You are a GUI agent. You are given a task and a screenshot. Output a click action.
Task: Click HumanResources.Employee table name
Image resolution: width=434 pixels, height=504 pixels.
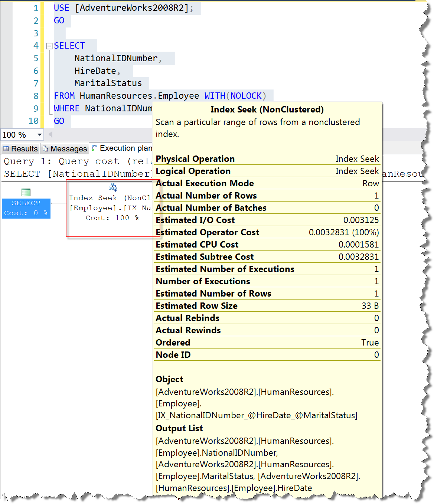tap(139, 96)
